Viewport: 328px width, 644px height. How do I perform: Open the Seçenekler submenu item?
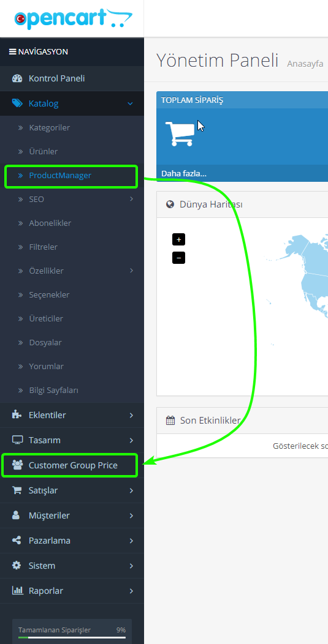pos(72,294)
